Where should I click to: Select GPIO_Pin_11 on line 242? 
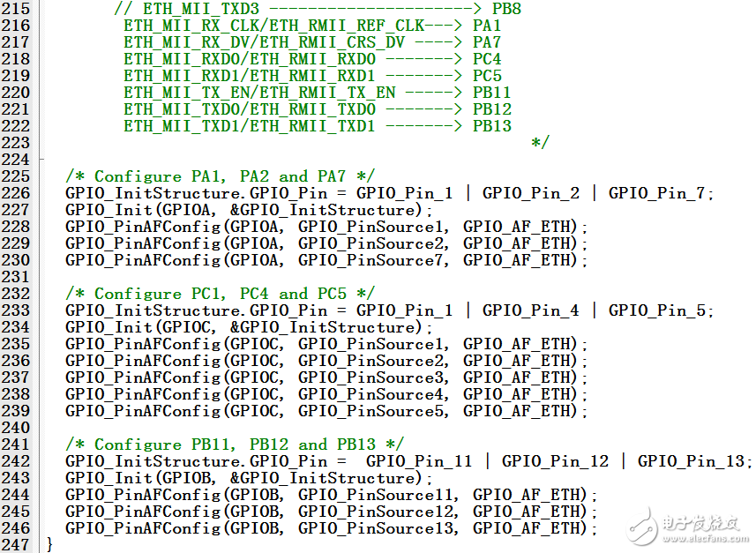pos(419,461)
